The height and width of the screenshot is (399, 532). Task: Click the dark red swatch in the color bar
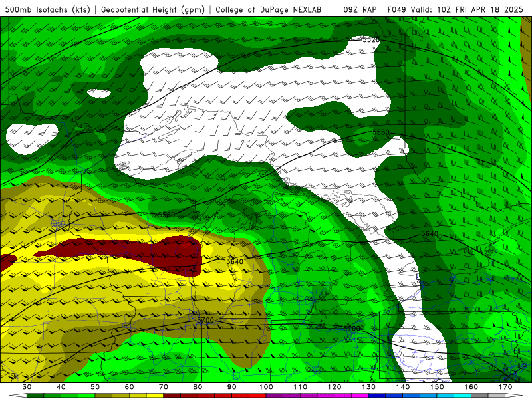pos(172,396)
